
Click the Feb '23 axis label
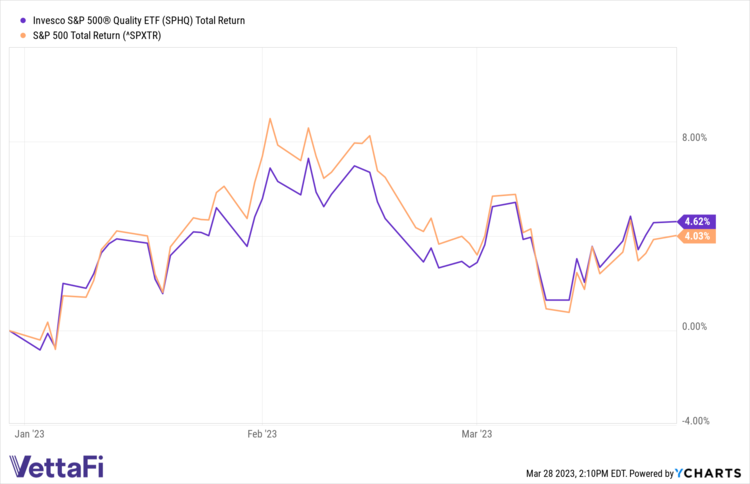pos(261,434)
